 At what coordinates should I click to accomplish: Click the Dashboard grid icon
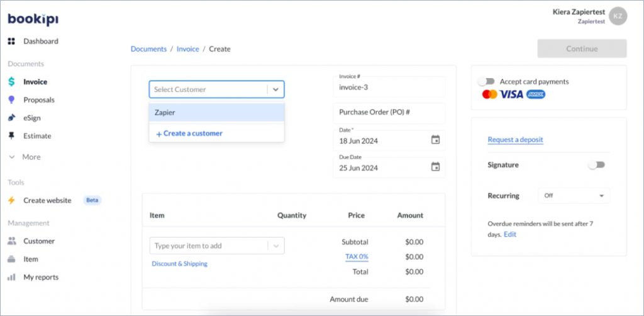coord(11,42)
